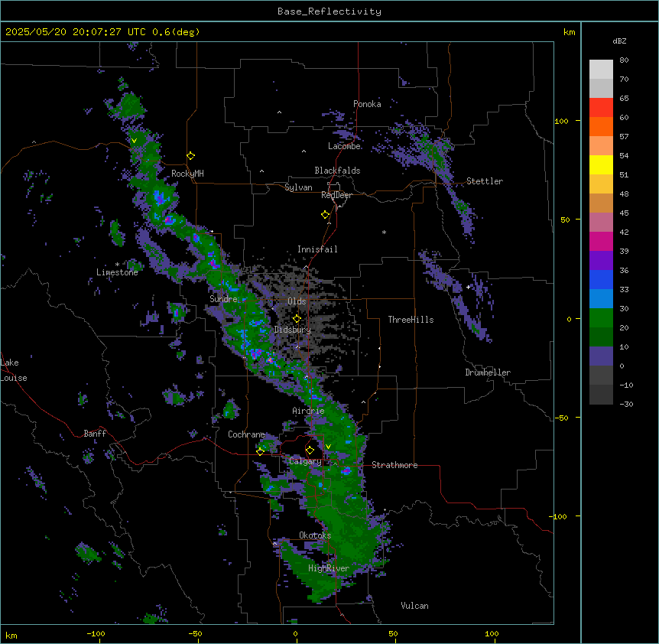The height and width of the screenshot is (644, 659).
Task: Click the Innisfail label
Action: pyautogui.click(x=317, y=249)
